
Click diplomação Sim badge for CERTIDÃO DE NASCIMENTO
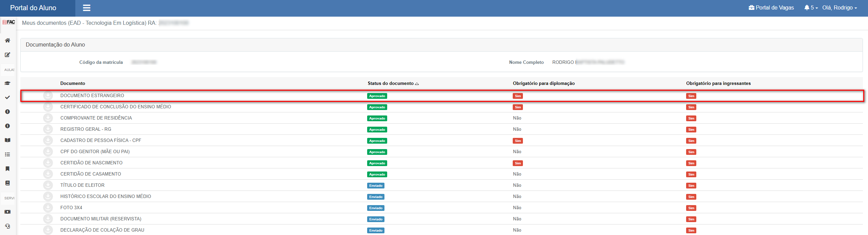[518, 163]
